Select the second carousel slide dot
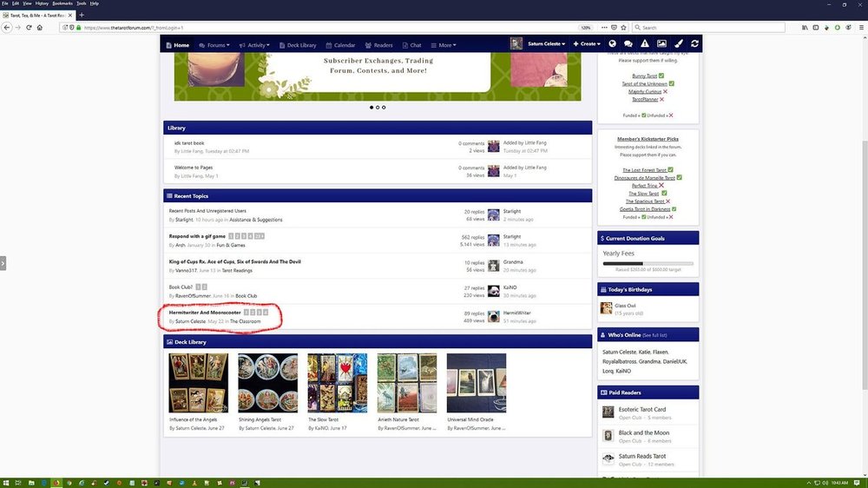 [x=378, y=108]
